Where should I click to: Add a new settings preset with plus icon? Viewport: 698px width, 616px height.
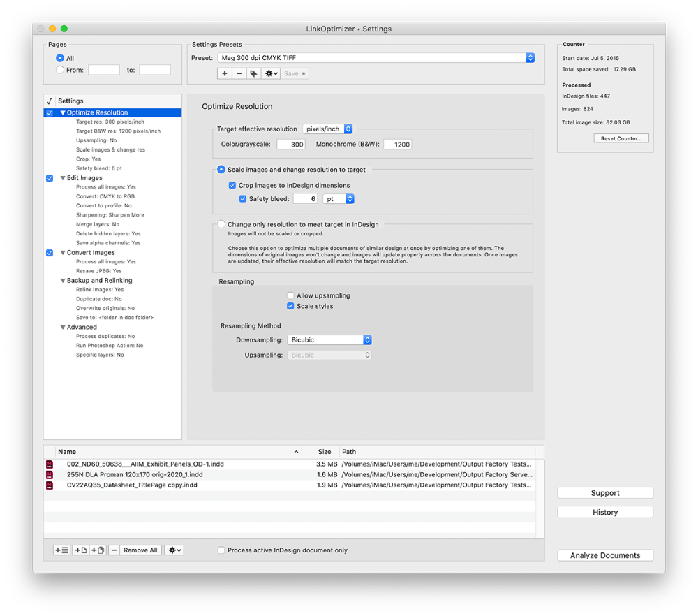225,73
